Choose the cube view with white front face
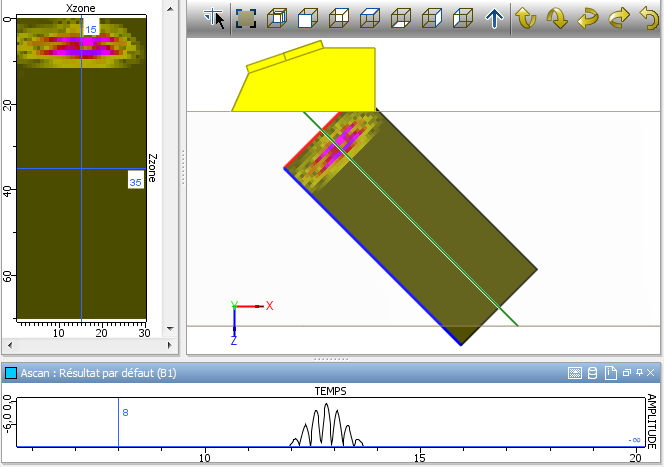664x467 pixels. pos(308,18)
